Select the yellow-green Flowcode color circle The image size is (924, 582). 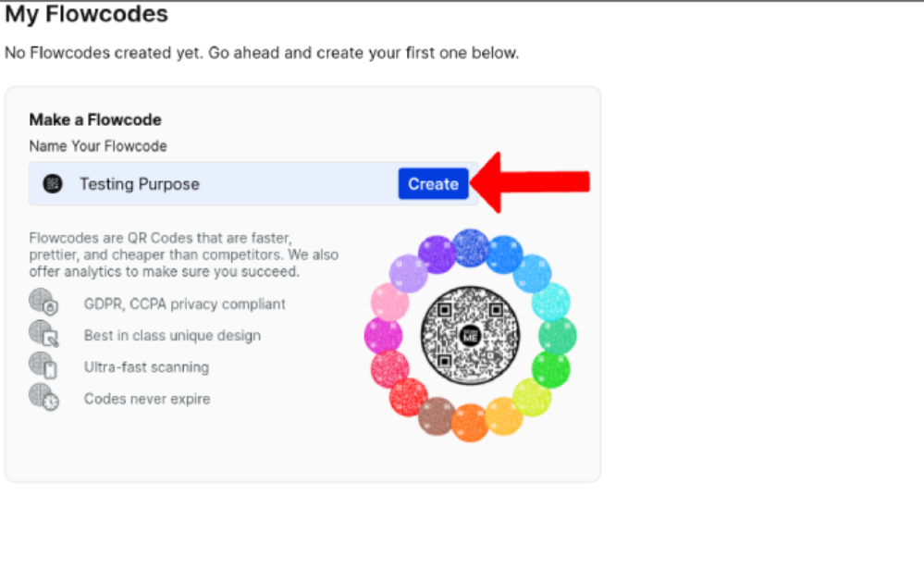532,398
